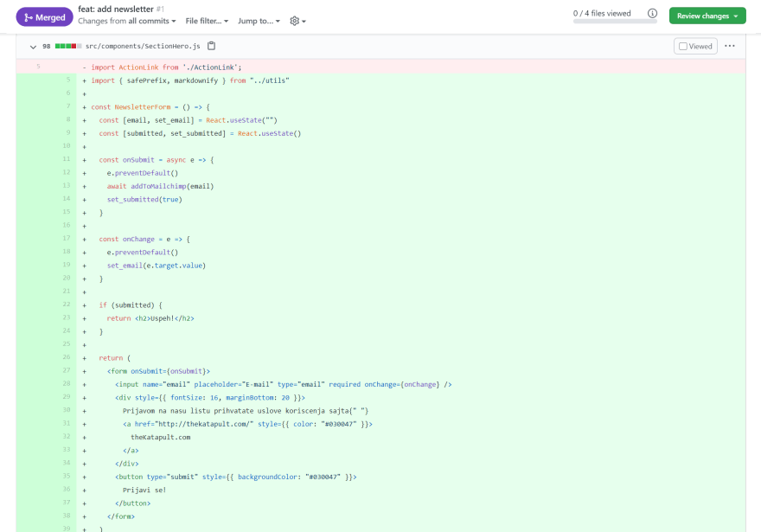Open the 'Changes from all commits' dropdown

pyautogui.click(x=126, y=21)
